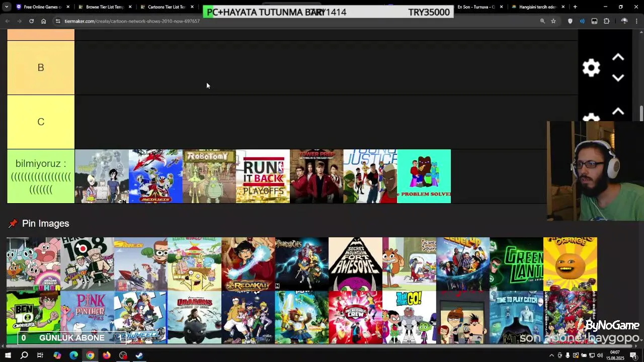Switch to Hangisini tercih edersin tab
Viewport: 644px width, 362px height.
[537, 7]
